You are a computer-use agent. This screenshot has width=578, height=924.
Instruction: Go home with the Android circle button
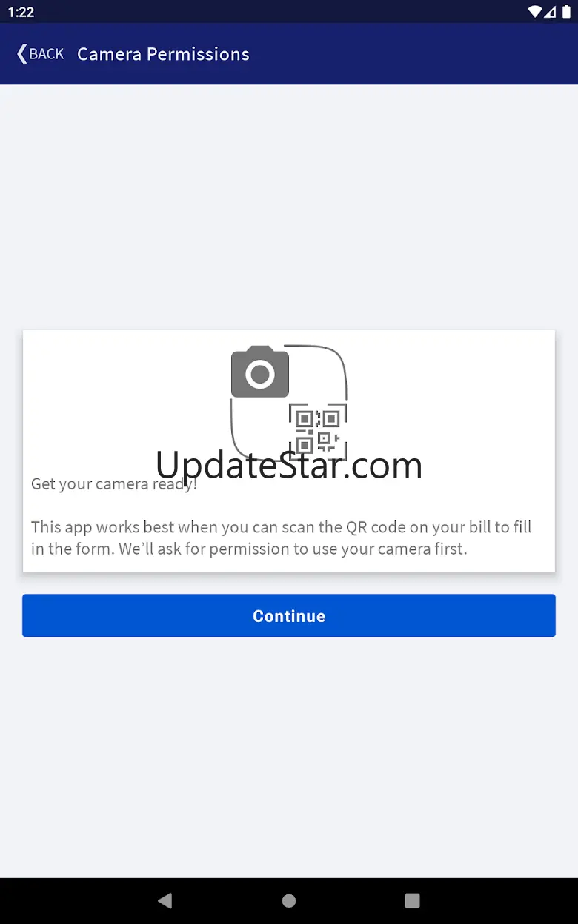(289, 900)
